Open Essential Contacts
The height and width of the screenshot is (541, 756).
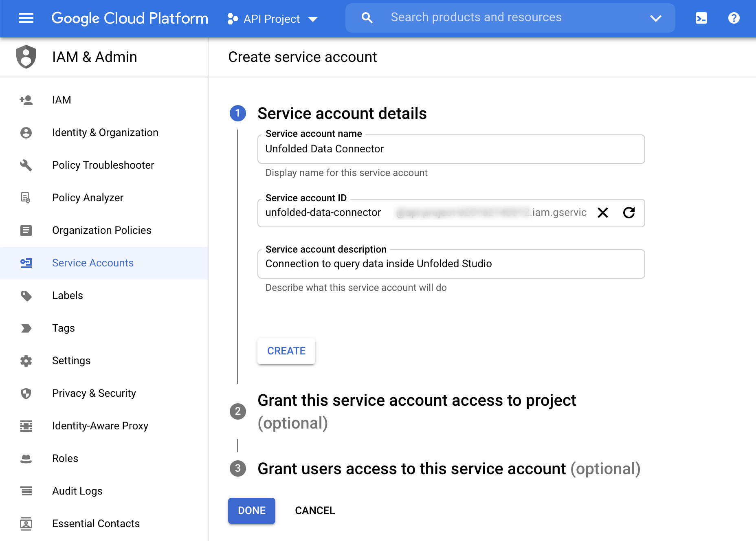click(x=104, y=523)
